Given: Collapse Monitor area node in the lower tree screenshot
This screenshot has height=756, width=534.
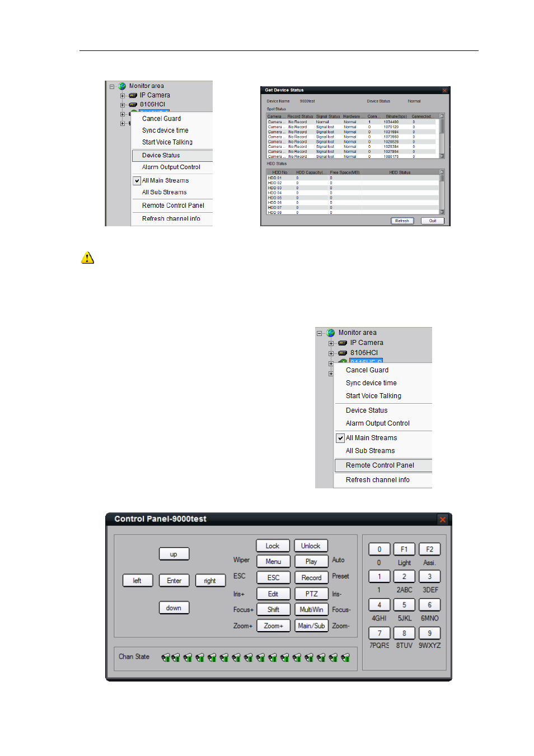Looking at the screenshot, I should tap(320, 333).
